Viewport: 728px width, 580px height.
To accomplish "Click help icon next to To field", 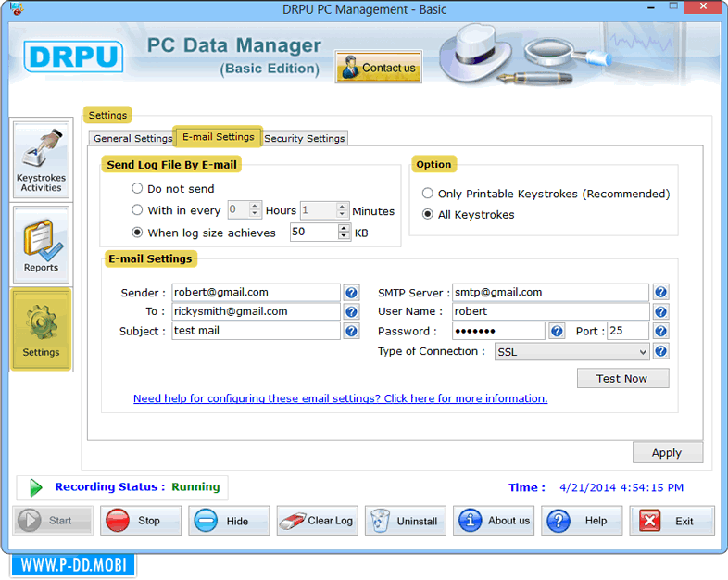I will [x=351, y=311].
